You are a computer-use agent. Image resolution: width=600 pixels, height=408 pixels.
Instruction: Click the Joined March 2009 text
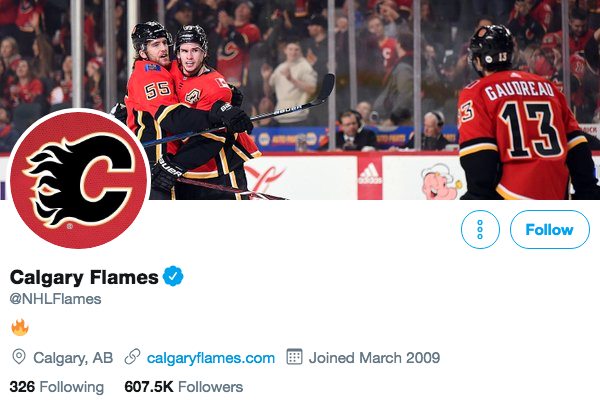[374, 358]
